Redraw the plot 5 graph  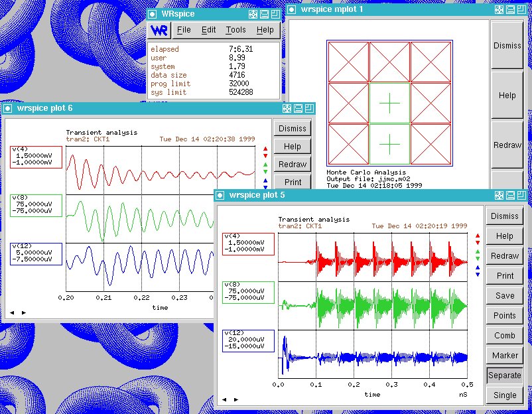(505, 256)
